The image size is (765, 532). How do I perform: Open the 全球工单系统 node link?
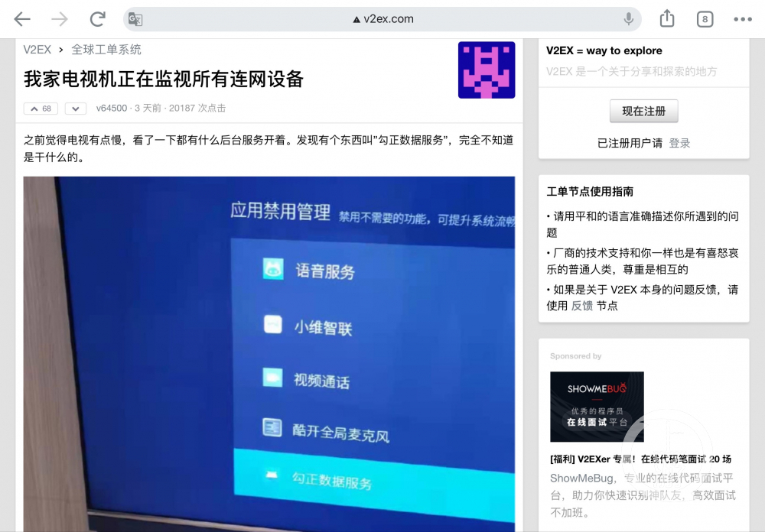[106, 50]
